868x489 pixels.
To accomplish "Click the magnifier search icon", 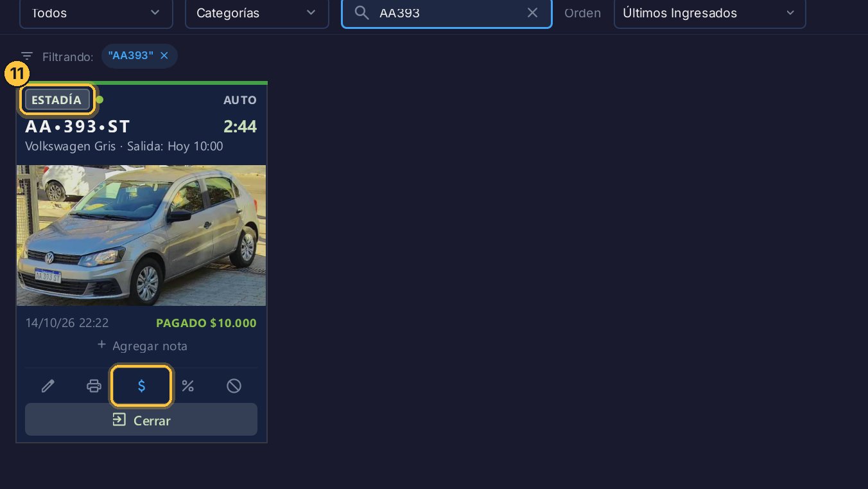I will (362, 13).
